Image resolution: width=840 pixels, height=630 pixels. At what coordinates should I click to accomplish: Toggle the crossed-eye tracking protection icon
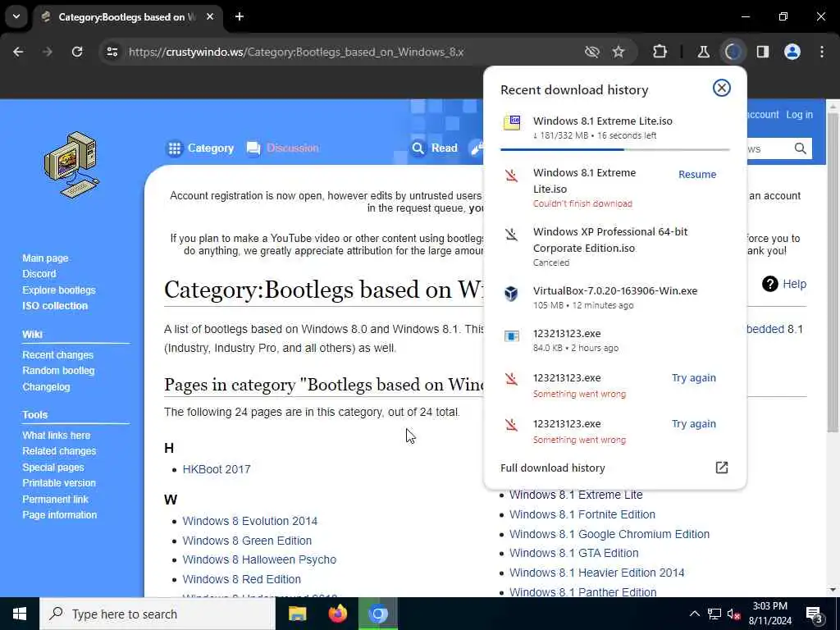pyautogui.click(x=591, y=52)
